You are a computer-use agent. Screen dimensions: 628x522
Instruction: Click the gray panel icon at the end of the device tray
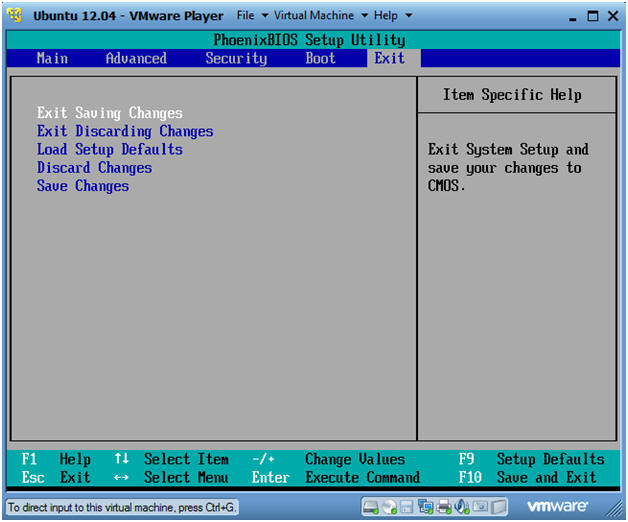[498, 507]
